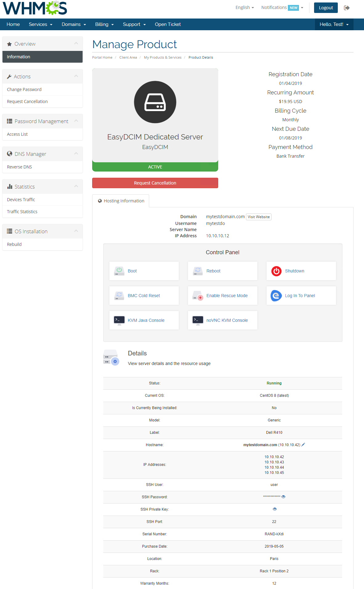
Task: Click the sign-out arrow icon beside Logout
Action: [347, 8]
